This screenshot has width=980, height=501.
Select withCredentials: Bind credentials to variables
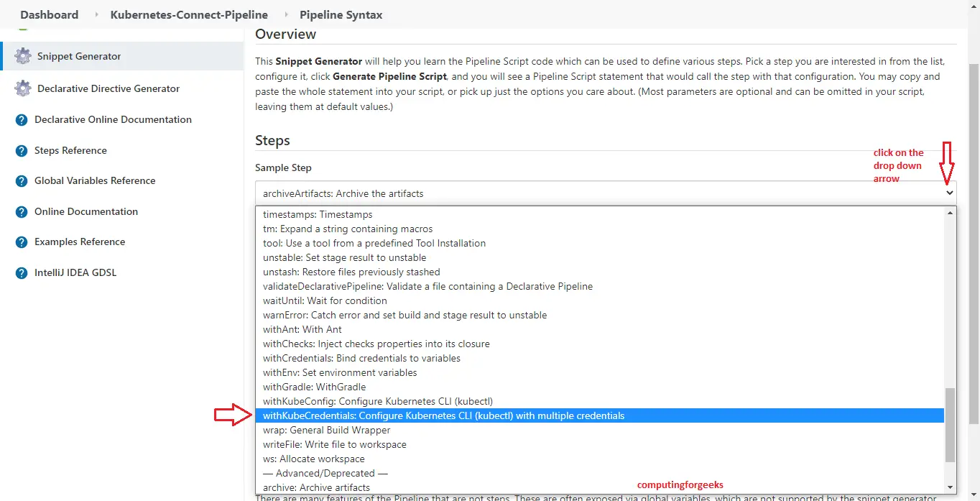(361, 358)
